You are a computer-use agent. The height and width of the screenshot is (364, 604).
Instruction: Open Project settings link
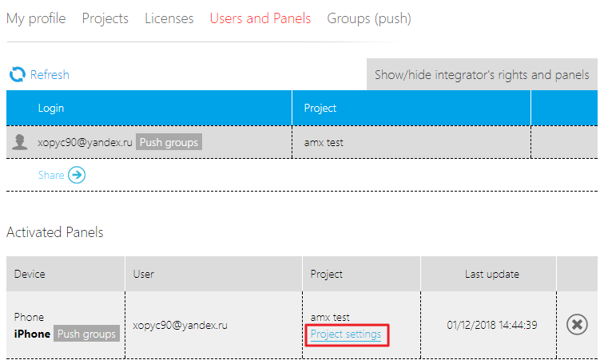click(346, 334)
